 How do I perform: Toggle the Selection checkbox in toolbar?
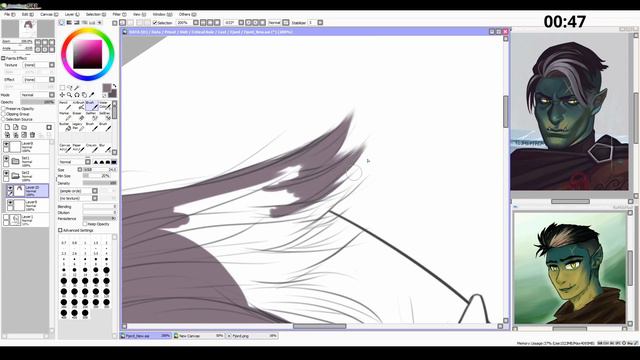155,23
